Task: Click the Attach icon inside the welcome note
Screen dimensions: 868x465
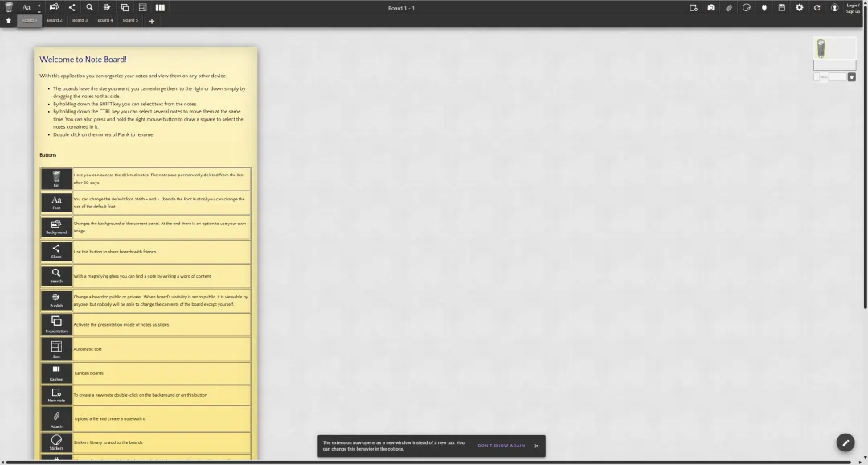Action: (56, 419)
